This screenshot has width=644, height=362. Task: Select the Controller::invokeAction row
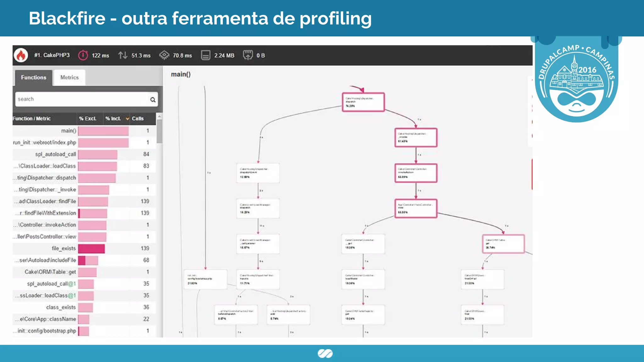pyautogui.click(x=84, y=225)
